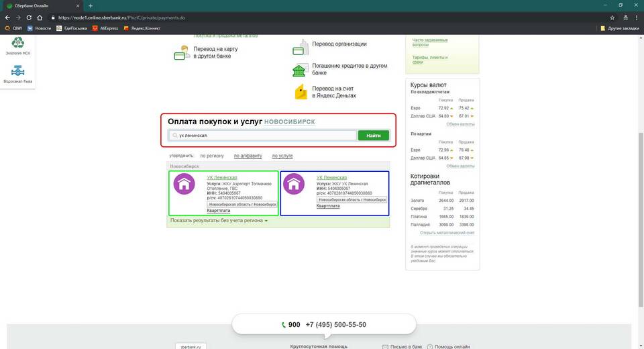This screenshot has height=349, width=644.
Task: Click the purple house icon of ЖКУ Аэропорт Толмачево
Action: pos(184,185)
